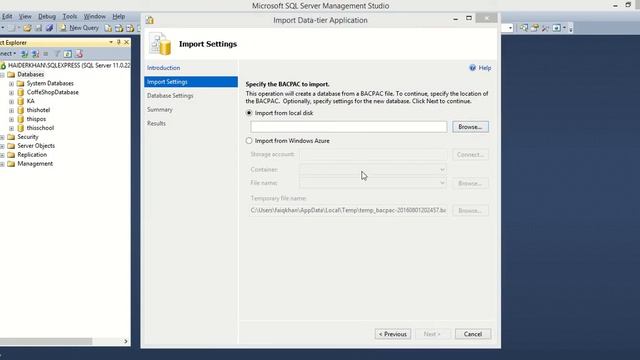640x360 pixels.
Task: Click the Help link in the dialog
Action: pos(484,68)
